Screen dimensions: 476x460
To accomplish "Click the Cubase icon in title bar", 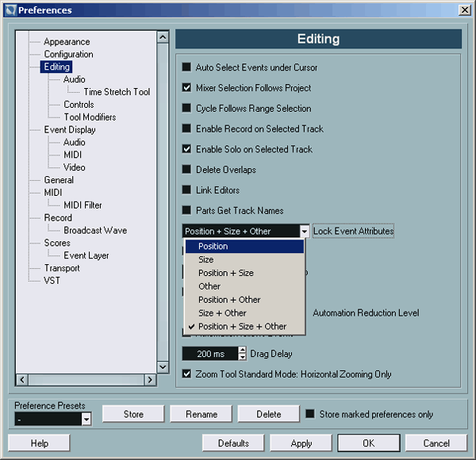I will pos(10,10).
